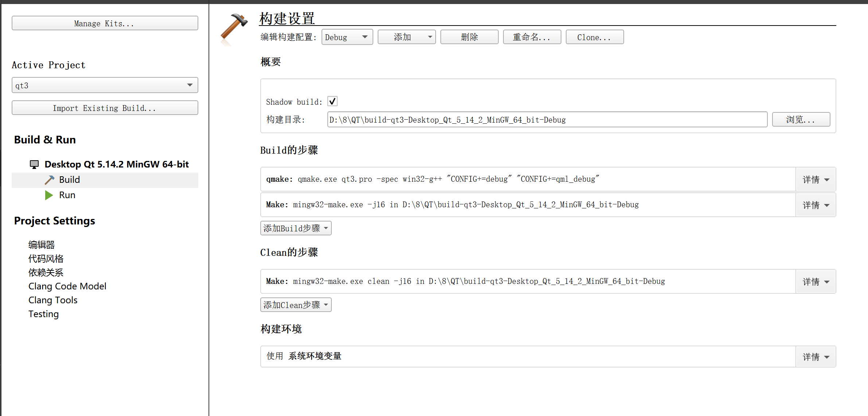This screenshot has height=416, width=868.
Task: Click the large hammer build settings icon
Action: point(234,26)
